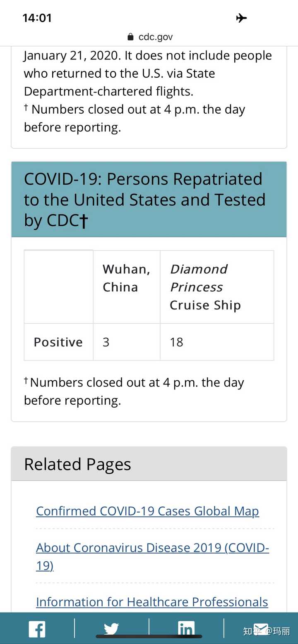Open About Coronavirus Disease 2019 link

pyautogui.click(x=152, y=548)
